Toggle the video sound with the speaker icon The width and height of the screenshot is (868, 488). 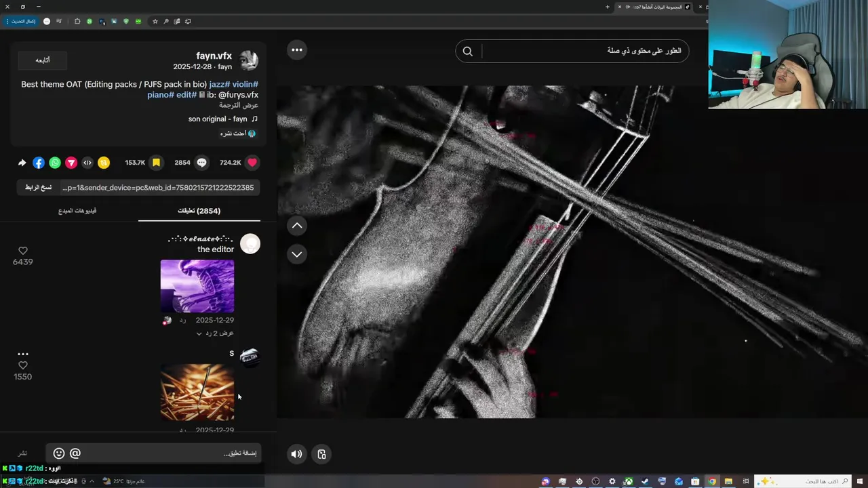pyautogui.click(x=296, y=454)
